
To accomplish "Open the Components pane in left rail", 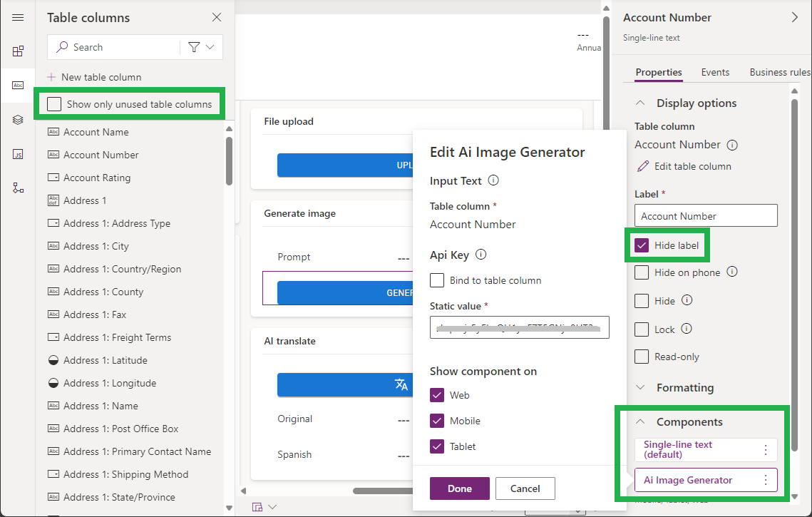I will coord(18,51).
